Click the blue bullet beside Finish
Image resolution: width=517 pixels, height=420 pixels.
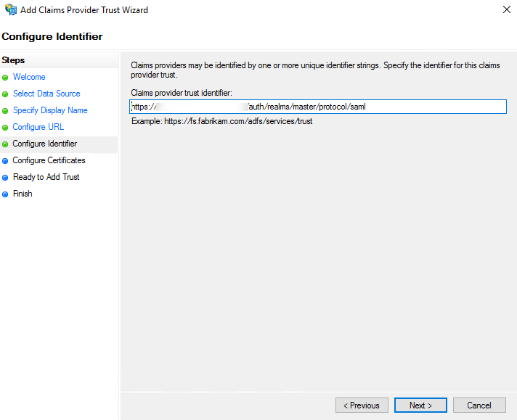[x=6, y=194]
